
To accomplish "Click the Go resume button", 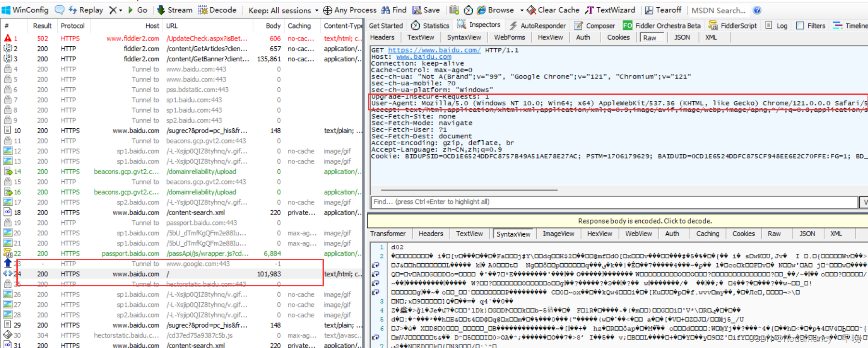I will point(138,10).
